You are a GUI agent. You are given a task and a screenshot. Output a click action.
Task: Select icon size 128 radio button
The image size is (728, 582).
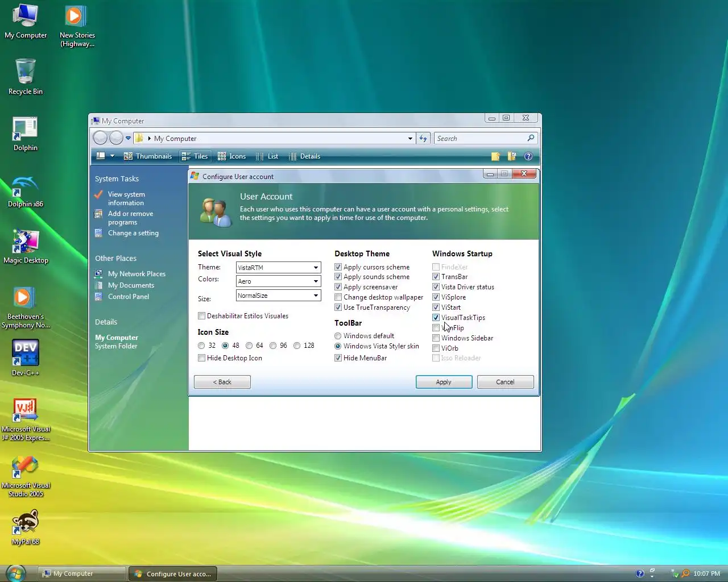click(x=297, y=346)
